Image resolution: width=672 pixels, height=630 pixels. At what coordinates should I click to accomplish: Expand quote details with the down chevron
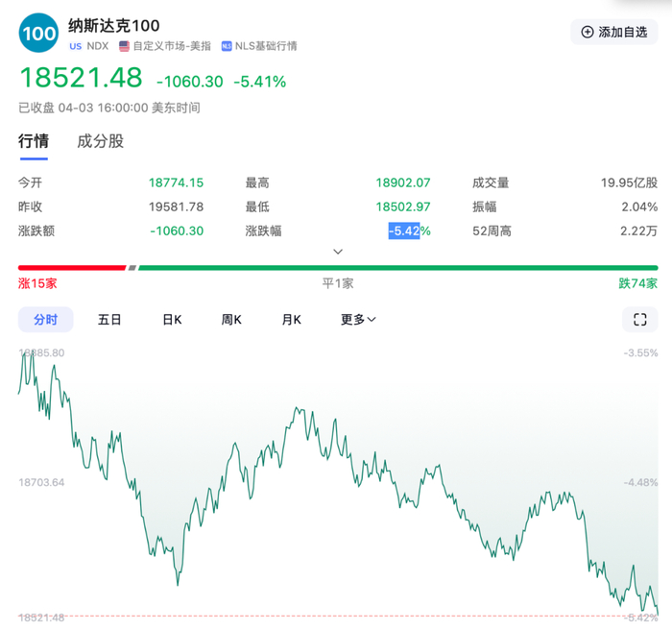pyautogui.click(x=338, y=252)
